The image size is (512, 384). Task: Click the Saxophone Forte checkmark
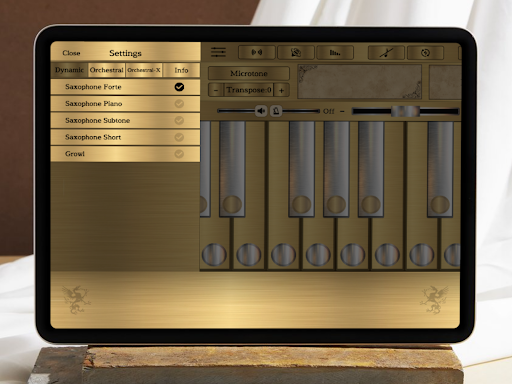point(179,87)
